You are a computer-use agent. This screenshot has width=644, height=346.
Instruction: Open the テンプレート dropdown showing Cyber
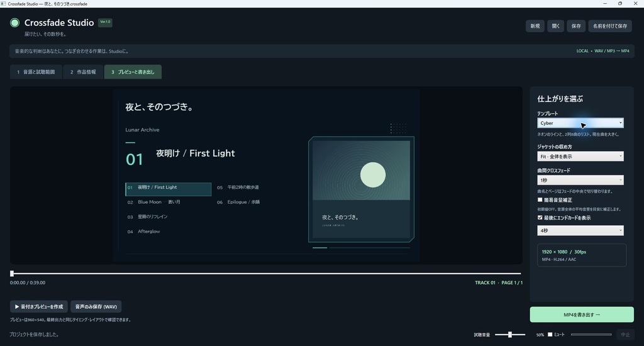tap(580, 123)
